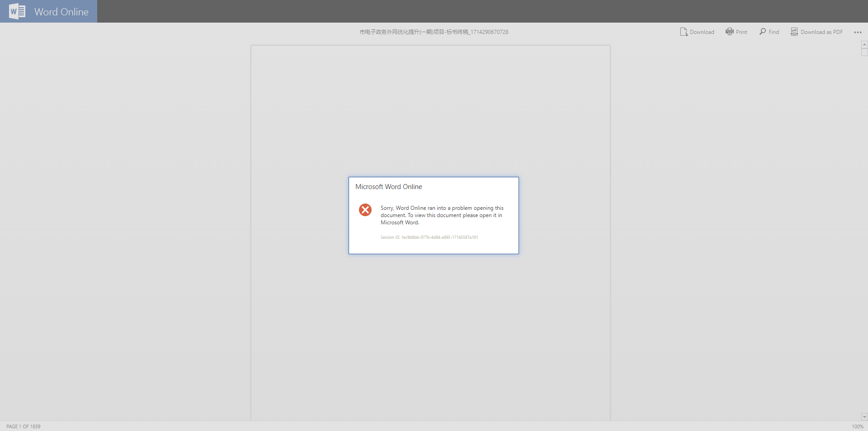Open the more options ellipsis menu

coord(858,32)
